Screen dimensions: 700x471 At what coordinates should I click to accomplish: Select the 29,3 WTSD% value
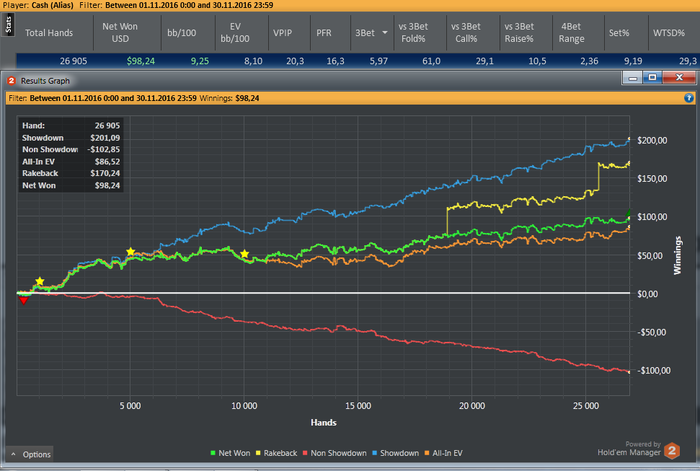688,61
